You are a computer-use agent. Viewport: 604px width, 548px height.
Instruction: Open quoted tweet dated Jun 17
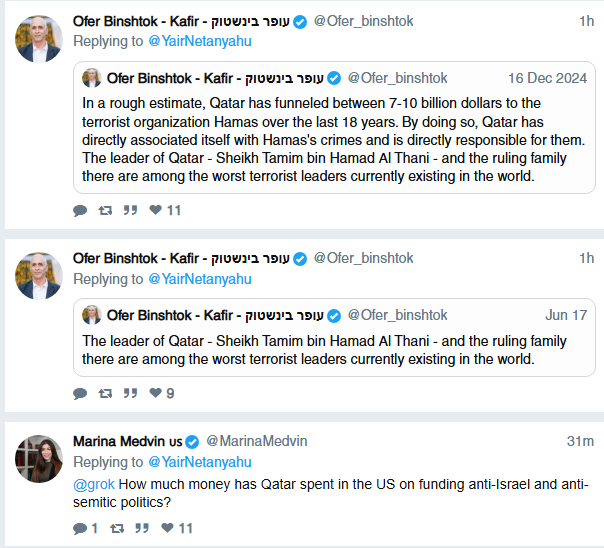[x=334, y=337]
